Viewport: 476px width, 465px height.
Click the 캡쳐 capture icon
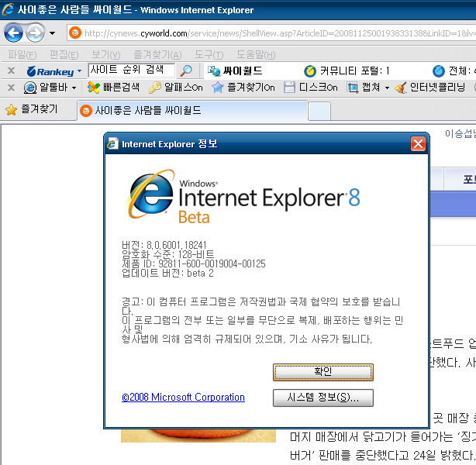pos(353,88)
